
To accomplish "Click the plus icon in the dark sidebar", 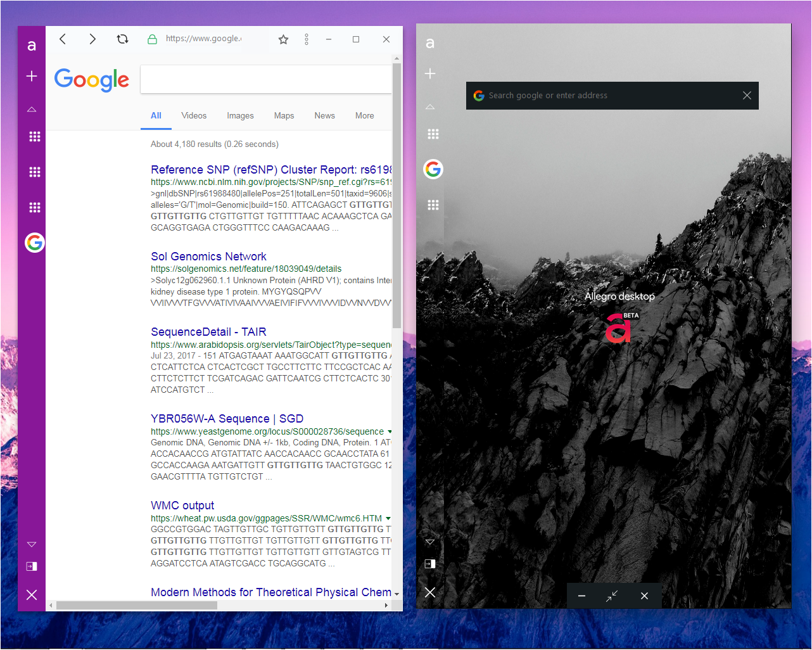I will [430, 73].
